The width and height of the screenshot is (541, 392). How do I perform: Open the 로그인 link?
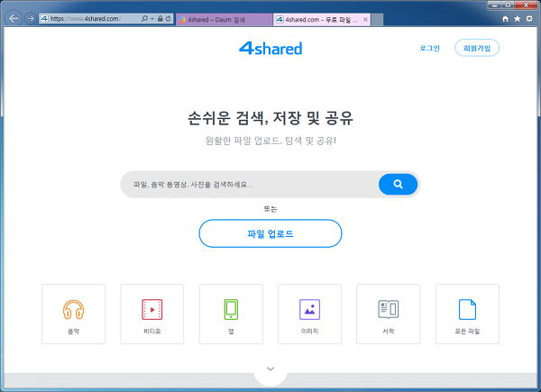429,48
